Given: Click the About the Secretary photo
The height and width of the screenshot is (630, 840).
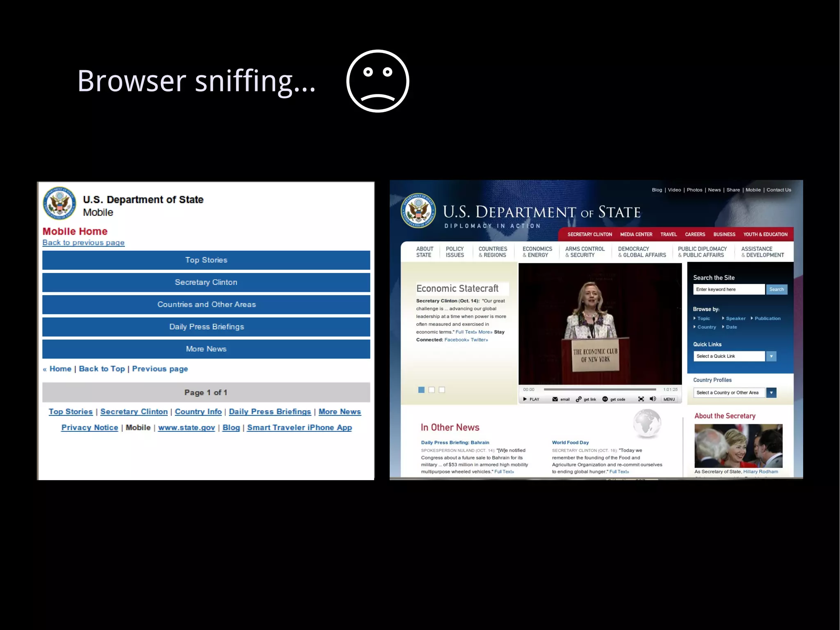Looking at the screenshot, I should pyautogui.click(x=738, y=446).
